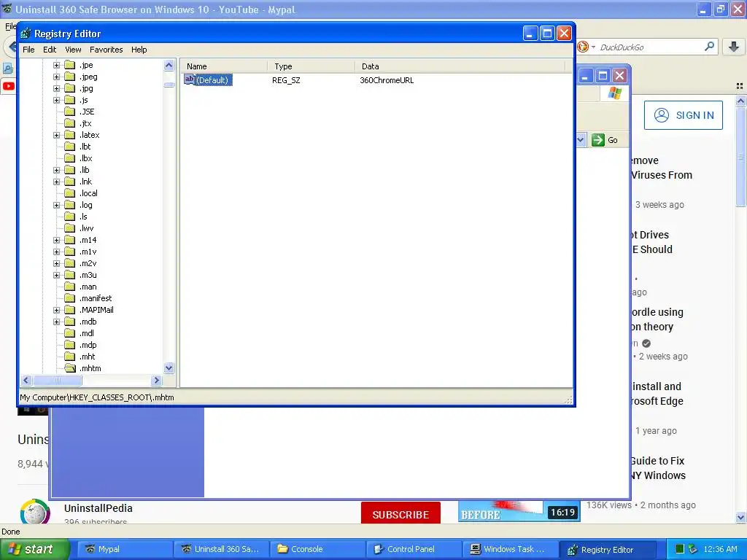Open the 16:19 BEFORE video thumbnail

click(x=519, y=512)
